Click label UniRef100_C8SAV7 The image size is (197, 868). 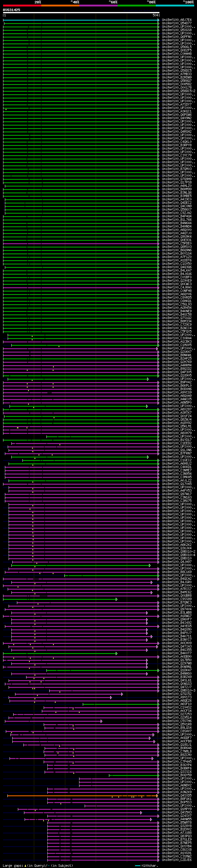pyautogui.click(x=177, y=731)
